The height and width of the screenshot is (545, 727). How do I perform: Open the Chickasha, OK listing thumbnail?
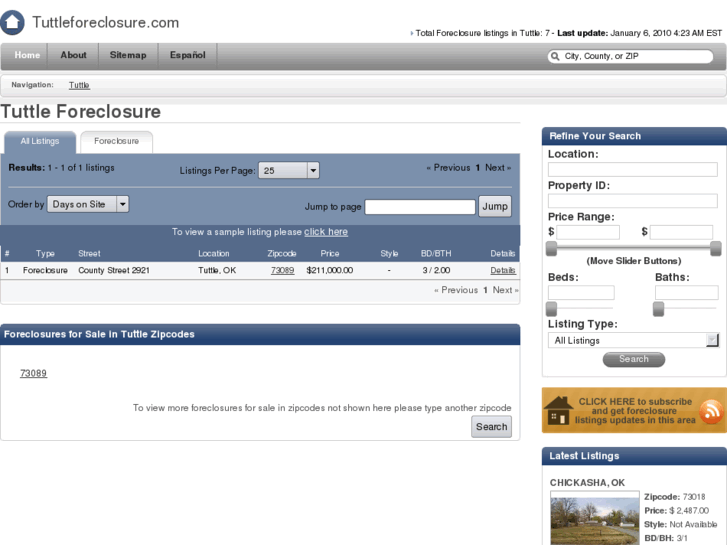point(595,518)
